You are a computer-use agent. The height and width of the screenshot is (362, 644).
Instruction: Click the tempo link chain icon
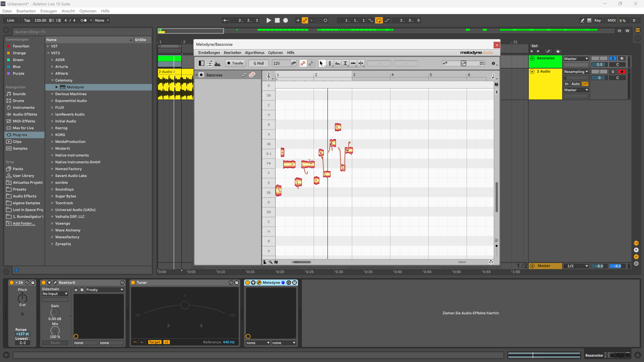(x=293, y=63)
